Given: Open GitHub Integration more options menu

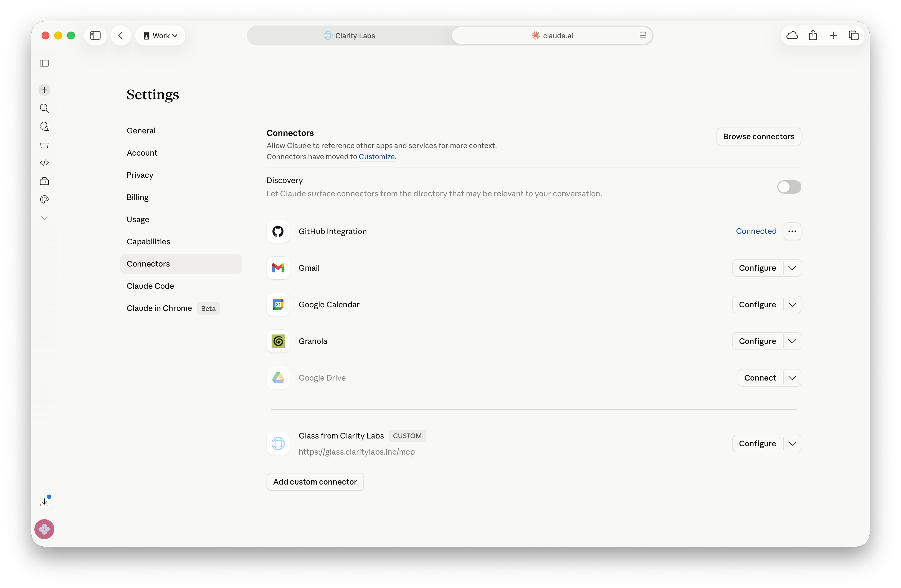Looking at the screenshot, I should pyautogui.click(x=792, y=231).
